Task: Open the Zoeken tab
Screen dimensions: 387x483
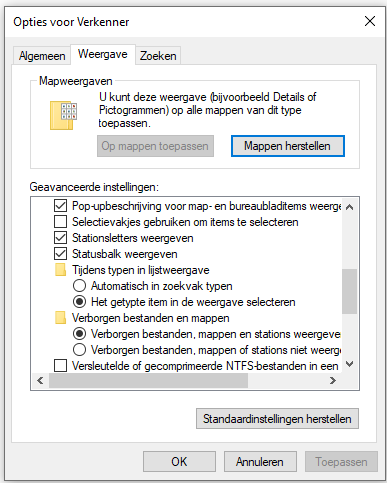Action: tap(158, 56)
